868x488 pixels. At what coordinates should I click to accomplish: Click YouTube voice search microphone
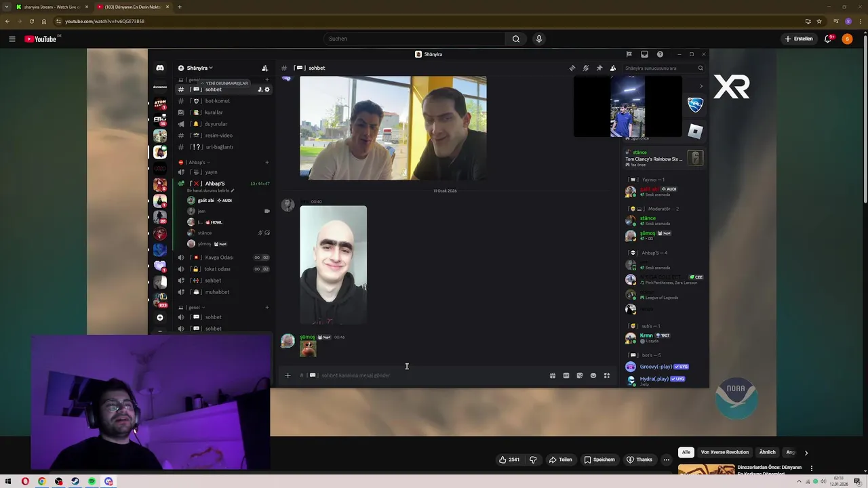(539, 39)
